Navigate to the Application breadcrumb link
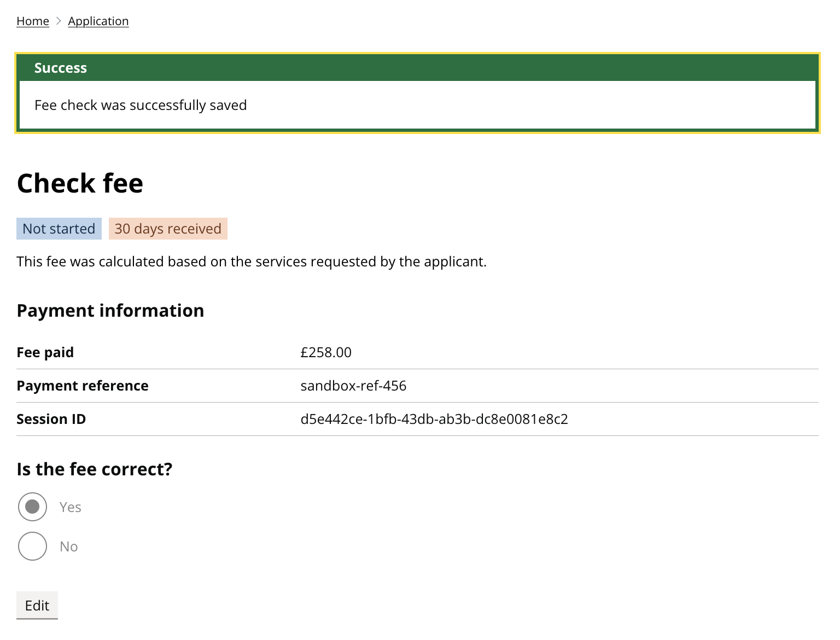 (x=98, y=21)
